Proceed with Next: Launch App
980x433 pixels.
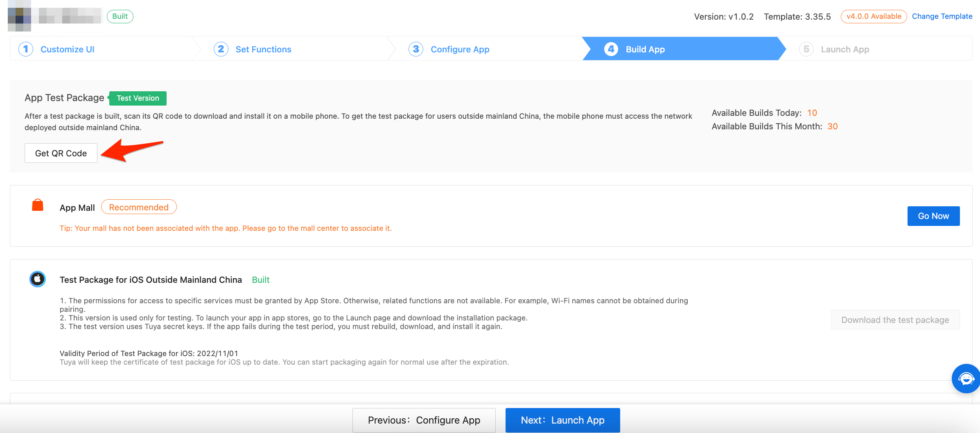click(x=562, y=420)
